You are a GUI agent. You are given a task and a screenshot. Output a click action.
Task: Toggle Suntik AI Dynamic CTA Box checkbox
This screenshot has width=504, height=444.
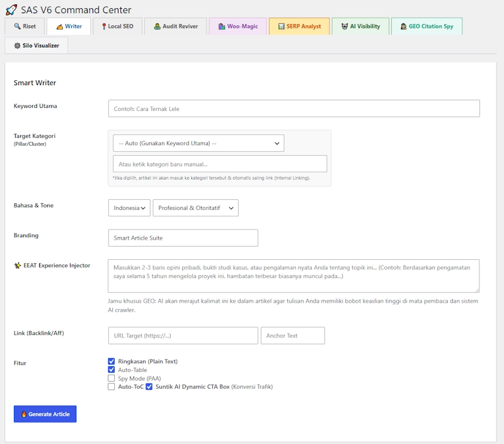[x=149, y=387]
